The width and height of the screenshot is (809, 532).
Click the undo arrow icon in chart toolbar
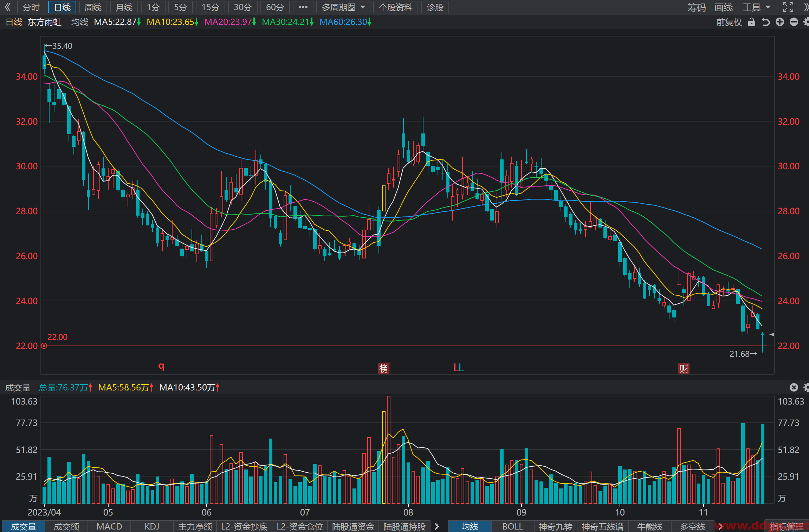click(x=766, y=22)
